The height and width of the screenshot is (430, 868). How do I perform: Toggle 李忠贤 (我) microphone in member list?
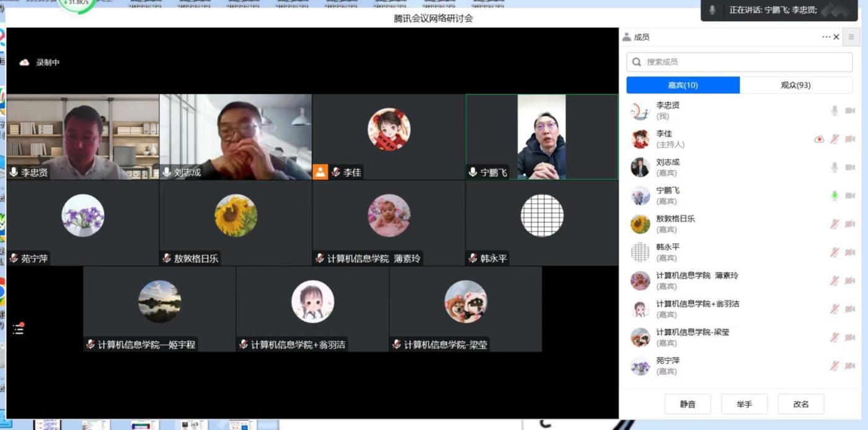[835, 110]
